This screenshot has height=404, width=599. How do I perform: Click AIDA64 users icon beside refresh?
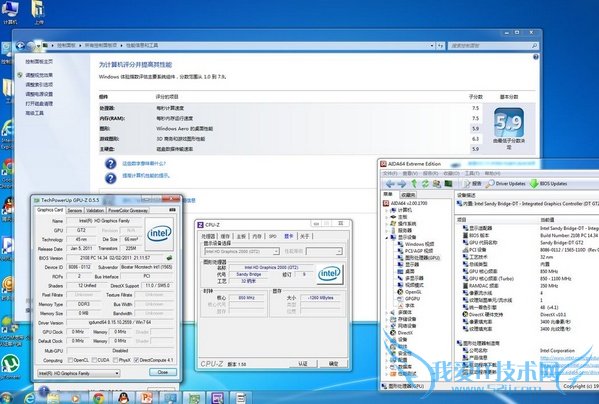click(436, 184)
